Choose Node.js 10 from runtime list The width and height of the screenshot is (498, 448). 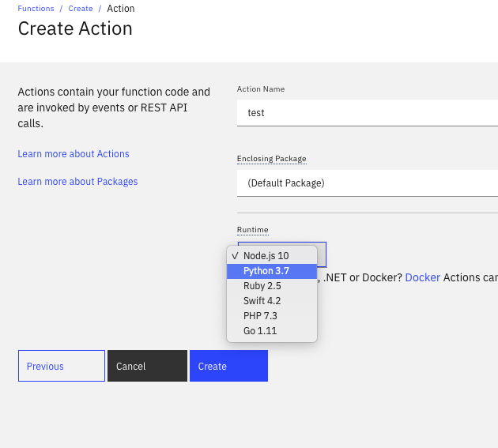266,256
